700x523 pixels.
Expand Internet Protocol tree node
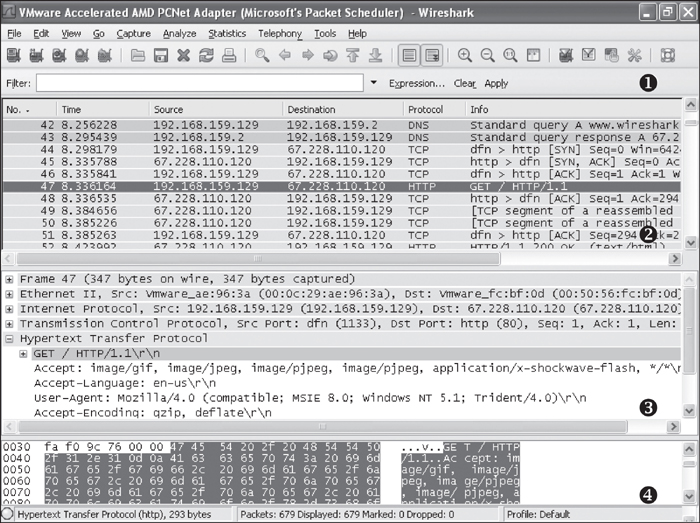9,309
